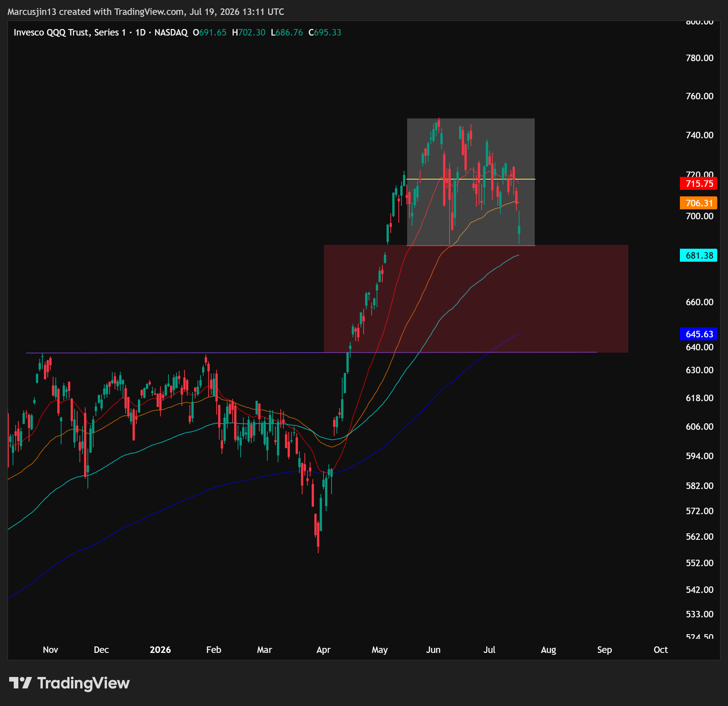Image resolution: width=728 pixels, height=706 pixels.
Task: Click the 2026 label on time axis
Action: pyautogui.click(x=160, y=650)
